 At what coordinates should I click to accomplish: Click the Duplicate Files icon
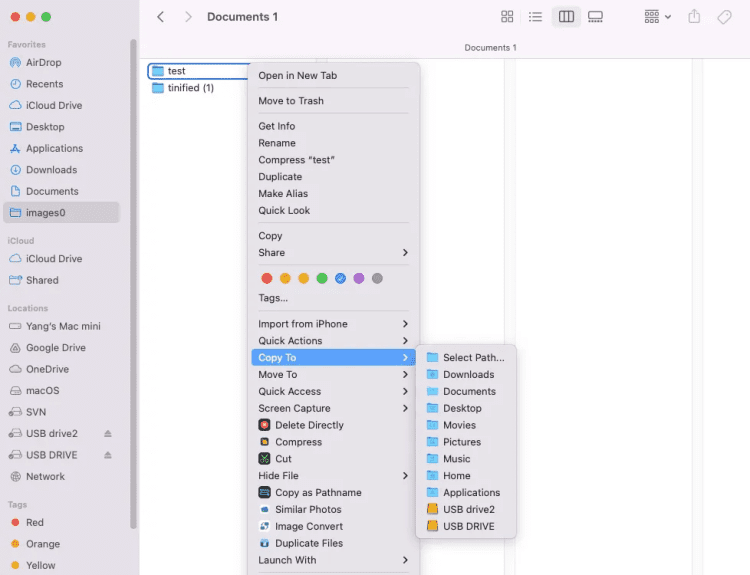coord(265,544)
